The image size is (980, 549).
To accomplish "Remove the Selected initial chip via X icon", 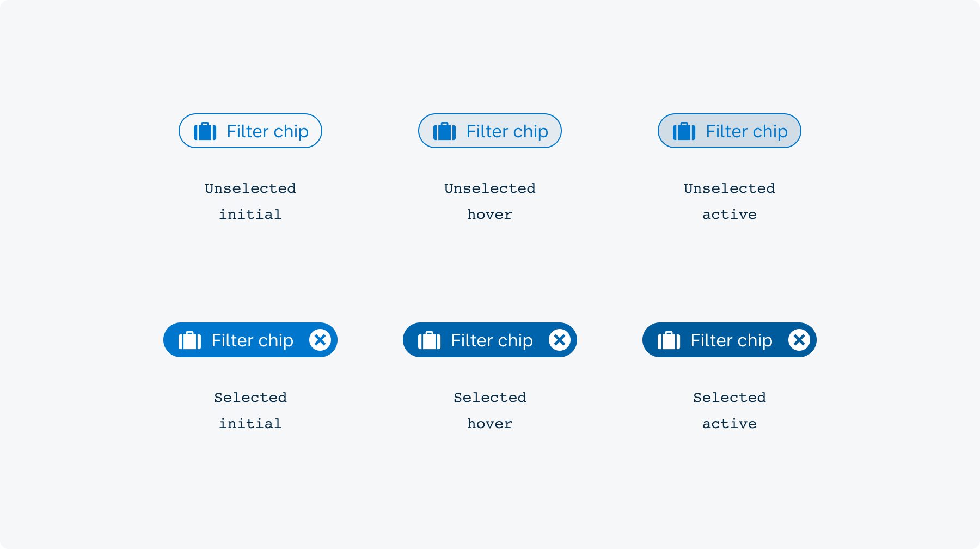I will coord(320,340).
